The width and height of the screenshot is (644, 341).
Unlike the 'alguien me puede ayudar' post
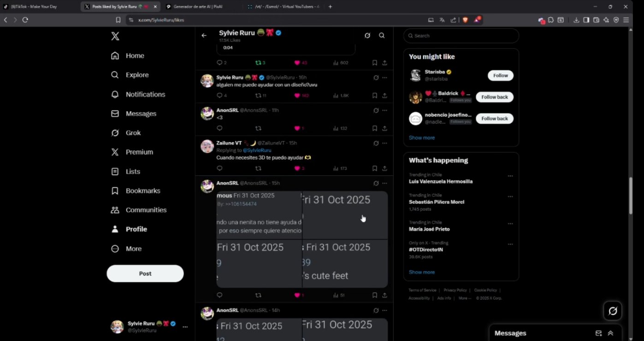click(297, 96)
